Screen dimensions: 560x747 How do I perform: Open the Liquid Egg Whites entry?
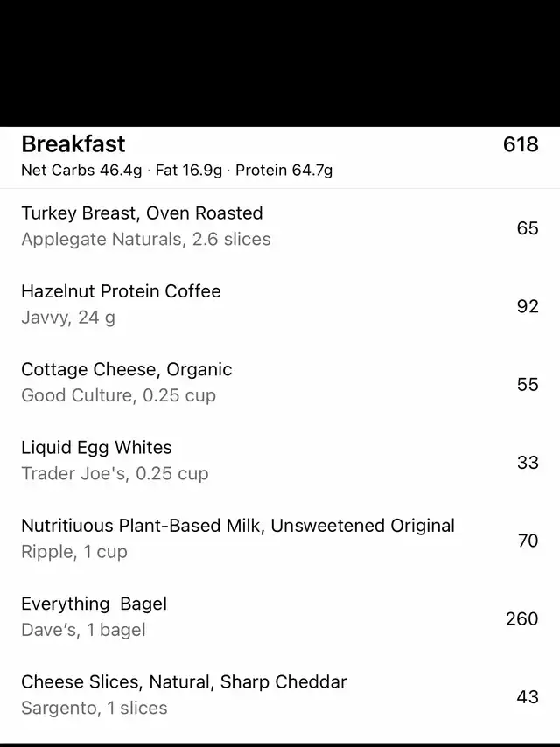coord(96,448)
